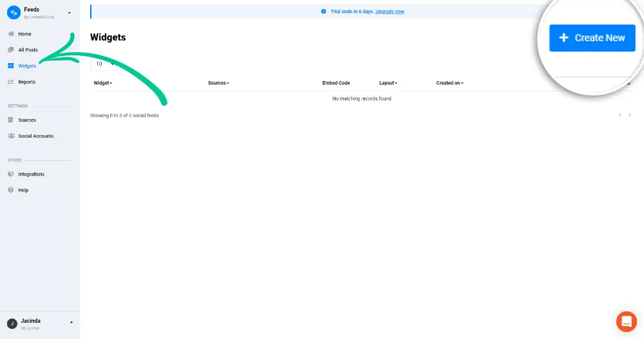Click the Home icon in sidebar

click(11, 34)
